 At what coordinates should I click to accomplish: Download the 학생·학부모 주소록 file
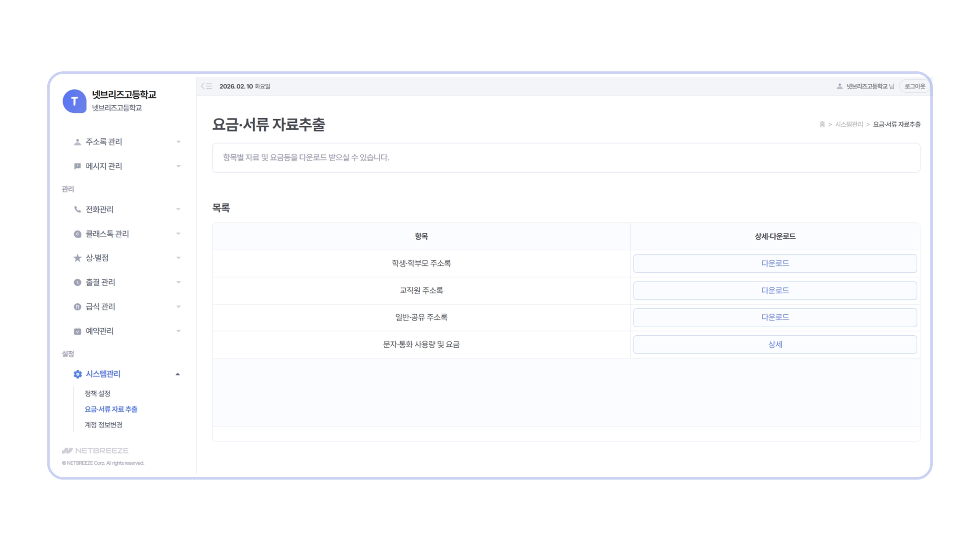tap(775, 264)
